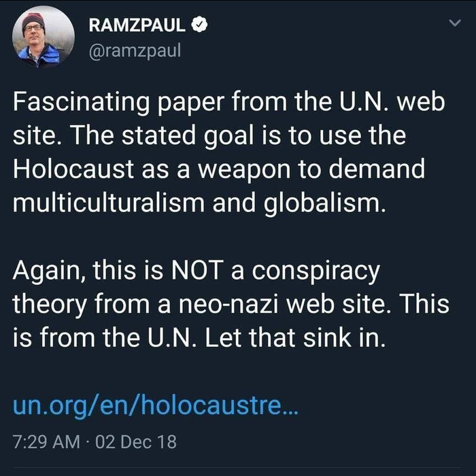Click the word 'multiculturalism' in the tweet
The height and width of the screenshot is (476, 476).
click(x=109, y=203)
